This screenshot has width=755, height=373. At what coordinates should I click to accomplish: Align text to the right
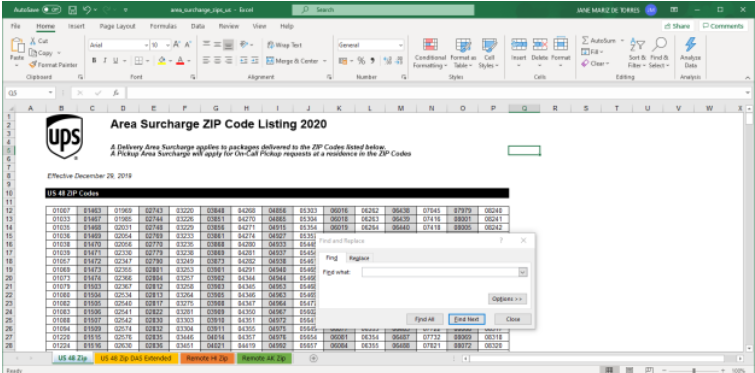tap(229, 61)
